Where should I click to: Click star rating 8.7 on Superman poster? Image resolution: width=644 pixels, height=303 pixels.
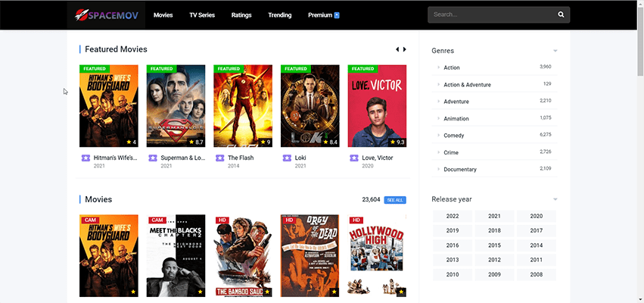pyautogui.click(x=196, y=142)
